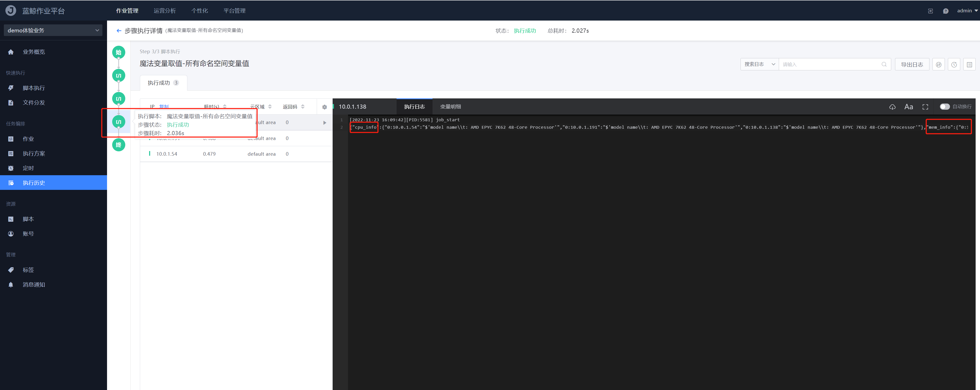Open the execution history clock icon

(954, 64)
